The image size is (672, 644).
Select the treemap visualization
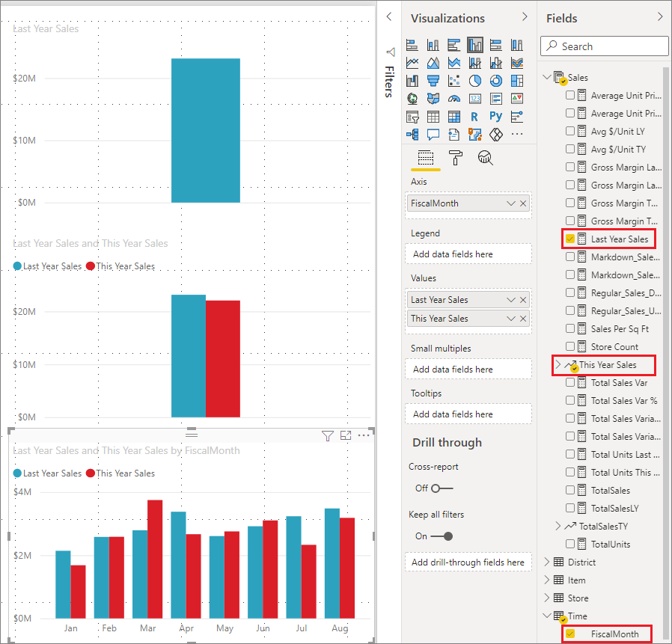pyautogui.click(x=516, y=81)
